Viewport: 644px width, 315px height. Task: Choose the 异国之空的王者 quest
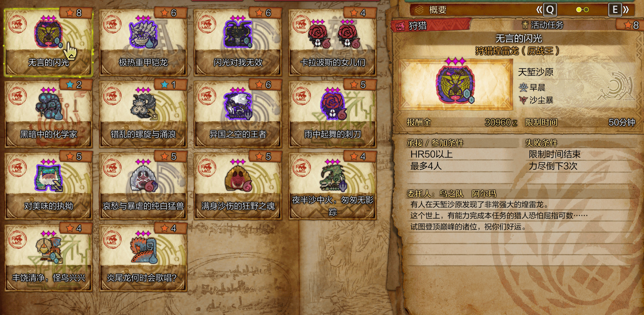[x=238, y=114]
